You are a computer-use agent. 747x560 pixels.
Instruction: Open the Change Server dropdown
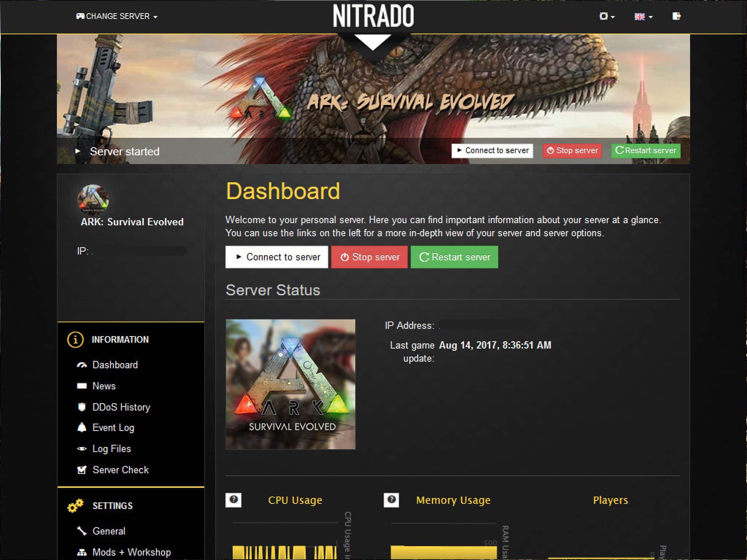click(x=117, y=16)
